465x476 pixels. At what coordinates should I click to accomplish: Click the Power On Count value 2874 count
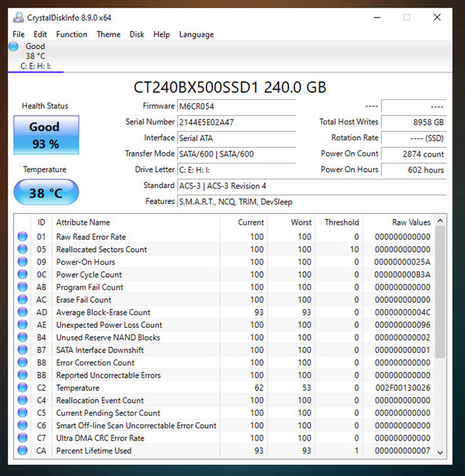(414, 154)
